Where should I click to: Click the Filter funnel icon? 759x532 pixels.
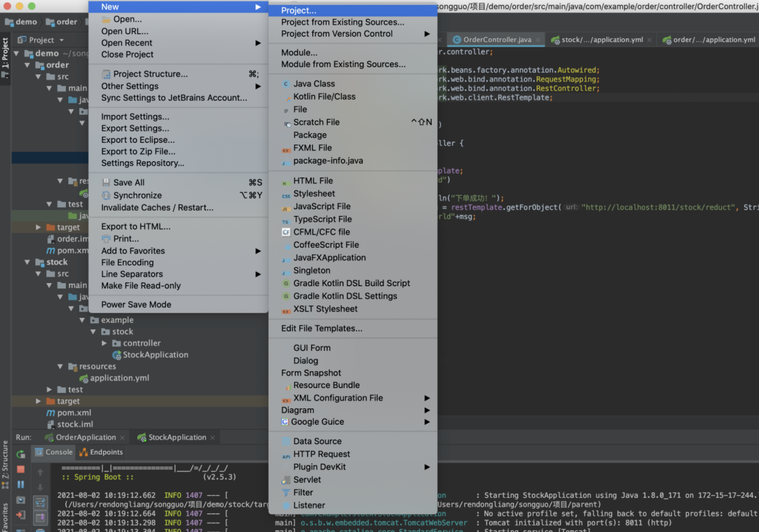pyautogui.click(x=286, y=493)
